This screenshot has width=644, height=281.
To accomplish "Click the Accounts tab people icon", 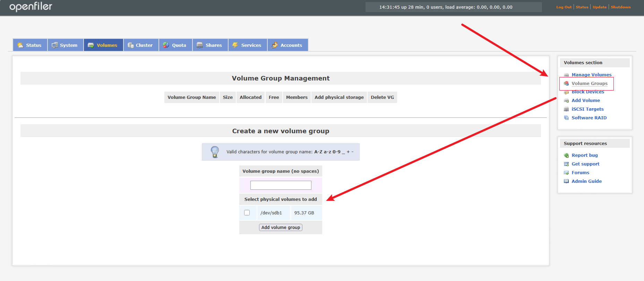I will (x=275, y=45).
